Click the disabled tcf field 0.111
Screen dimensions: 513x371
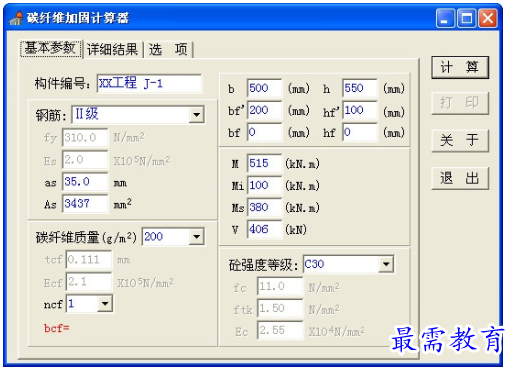(x=89, y=260)
